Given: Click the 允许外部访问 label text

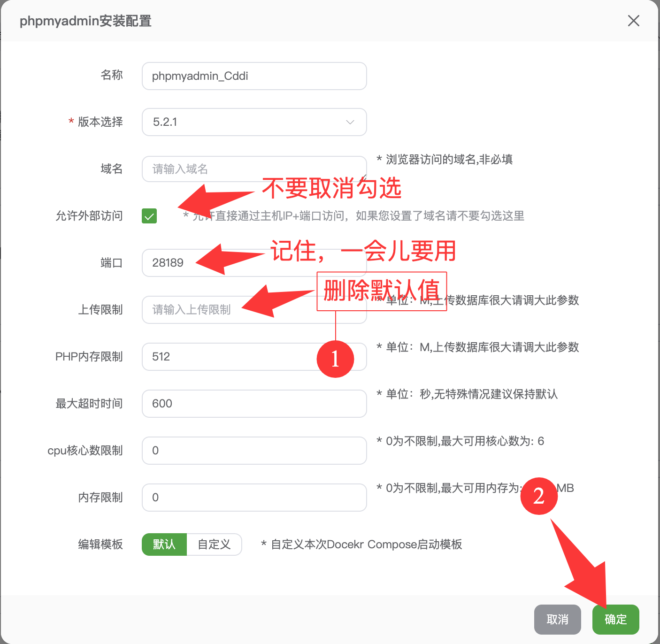Looking at the screenshot, I should [89, 216].
